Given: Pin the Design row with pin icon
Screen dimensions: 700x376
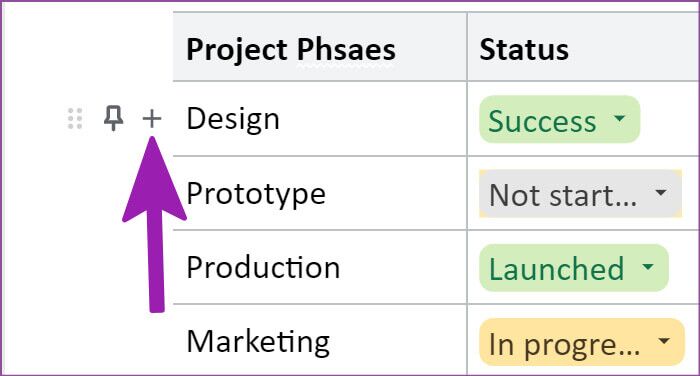Looking at the screenshot, I should coord(113,118).
